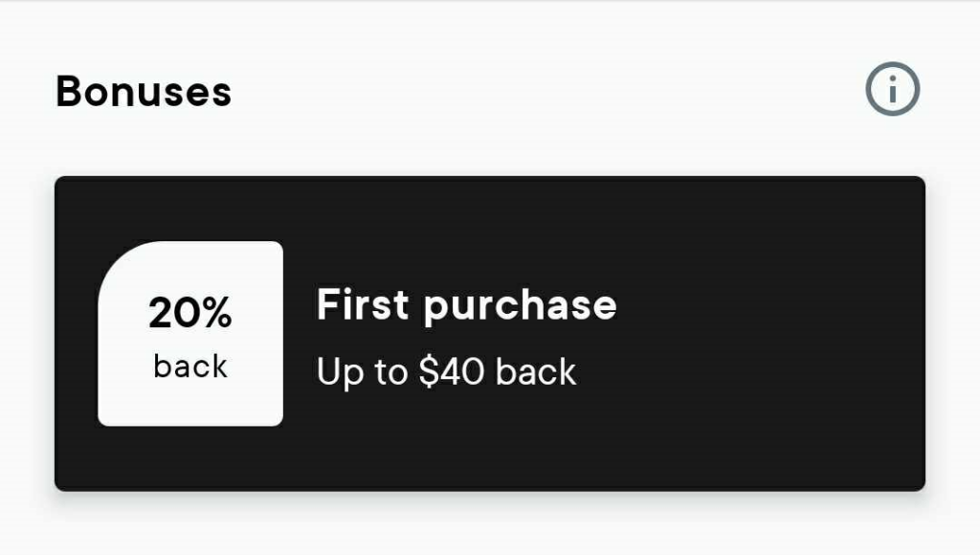Select the dark First purchase banner
Image resolution: width=980 pixels, height=555 pixels.
tap(490, 334)
